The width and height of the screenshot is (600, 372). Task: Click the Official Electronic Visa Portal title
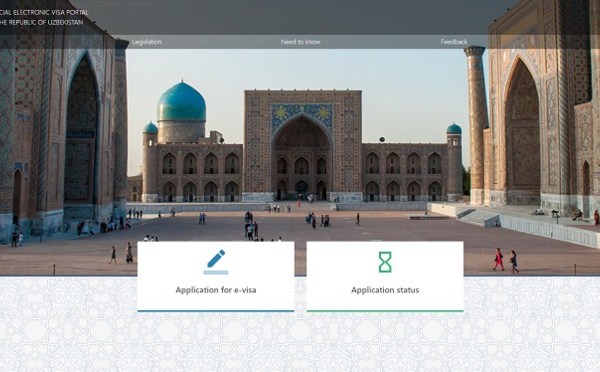44,12
